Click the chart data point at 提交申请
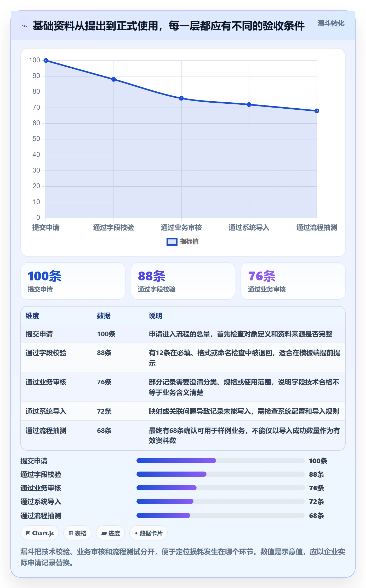366x588 pixels. click(x=46, y=61)
